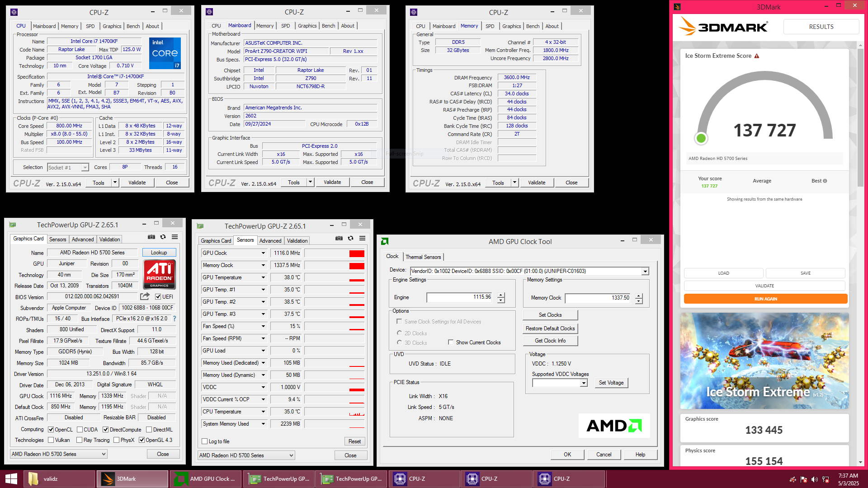This screenshot has height=488, width=868.
Task: Click the Reset button in GPU-Z Sensors
Action: click(354, 441)
